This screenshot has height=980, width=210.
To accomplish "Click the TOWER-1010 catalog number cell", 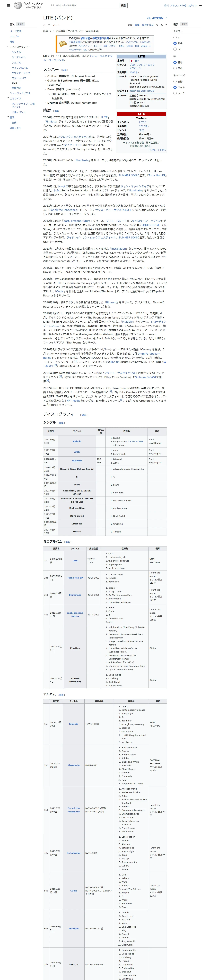I will pos(99,724).
